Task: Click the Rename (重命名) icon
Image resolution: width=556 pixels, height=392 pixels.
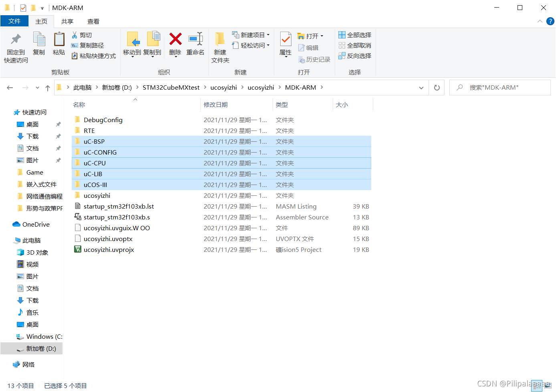Action: pos(196,39)
